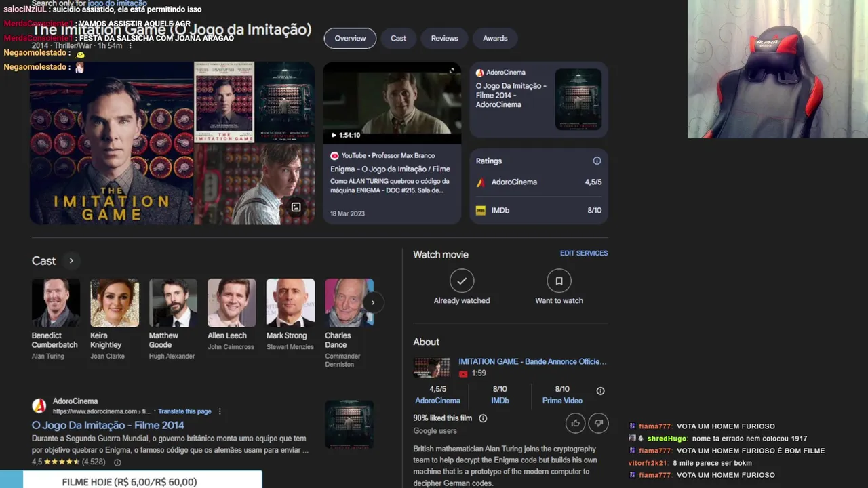
Task: Open the Enigma - O Jogo da Imitação video title
Action: pos(390,169)
